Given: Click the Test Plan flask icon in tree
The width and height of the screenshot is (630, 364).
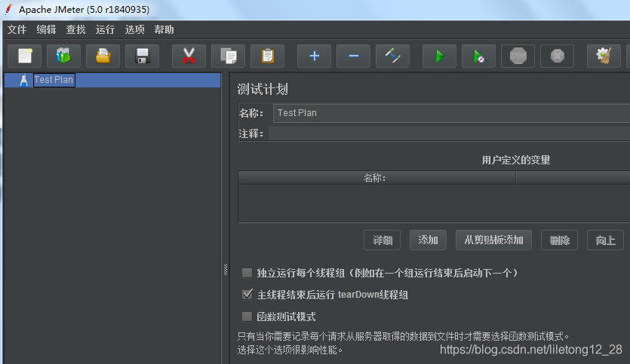Looking at the screenshot, I should click(23, 81).
